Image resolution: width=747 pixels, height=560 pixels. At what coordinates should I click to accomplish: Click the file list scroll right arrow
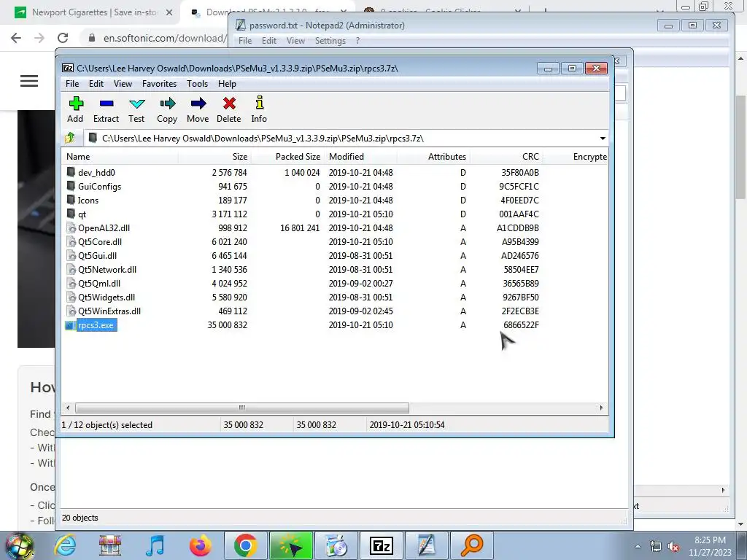pos(601,408)
